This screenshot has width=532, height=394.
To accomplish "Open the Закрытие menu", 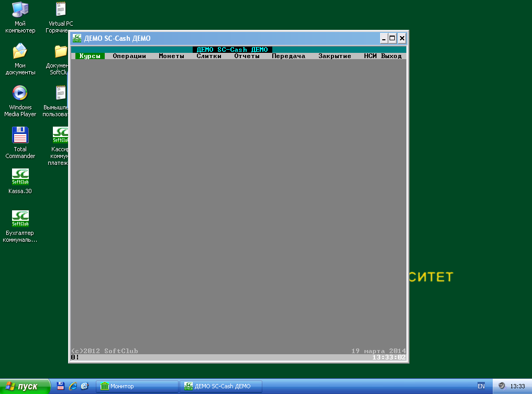I will 335,56.
